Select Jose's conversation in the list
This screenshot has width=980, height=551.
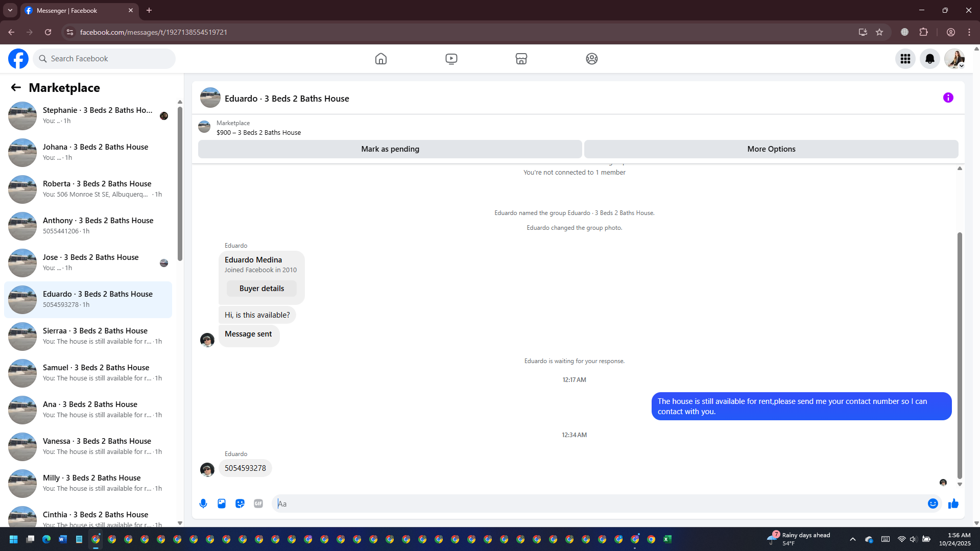(88, 262)
